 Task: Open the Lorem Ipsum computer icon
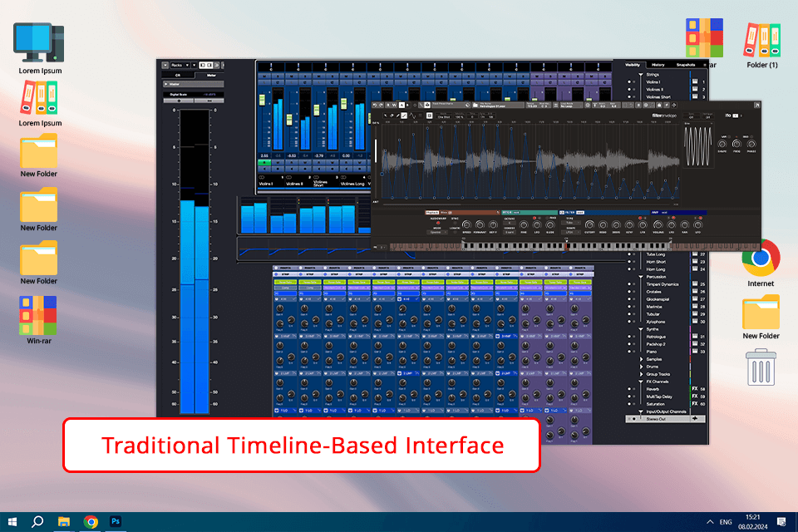[x=39, y=42]
